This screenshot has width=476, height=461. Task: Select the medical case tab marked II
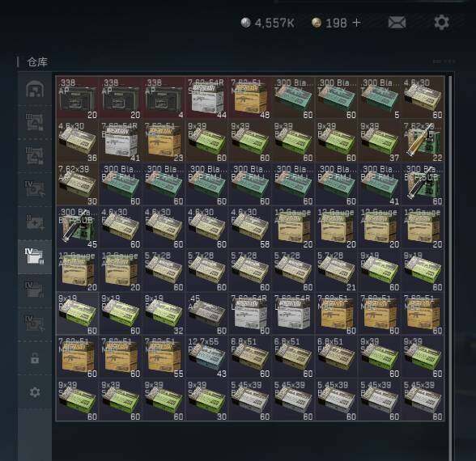tap(35, 222)
